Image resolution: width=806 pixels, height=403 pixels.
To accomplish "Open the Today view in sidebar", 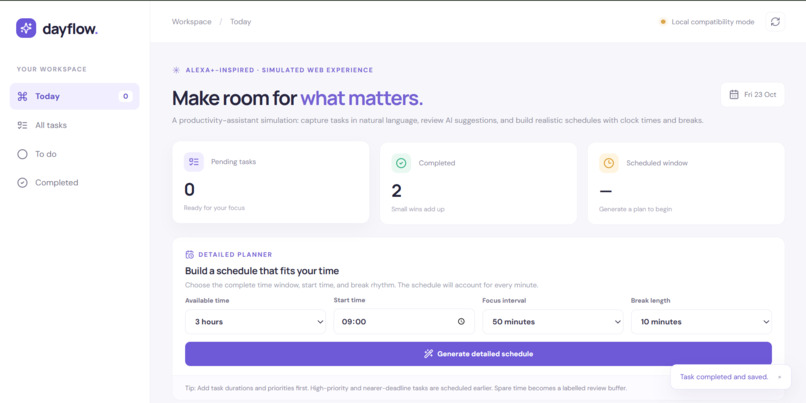I will coord(75,96).
